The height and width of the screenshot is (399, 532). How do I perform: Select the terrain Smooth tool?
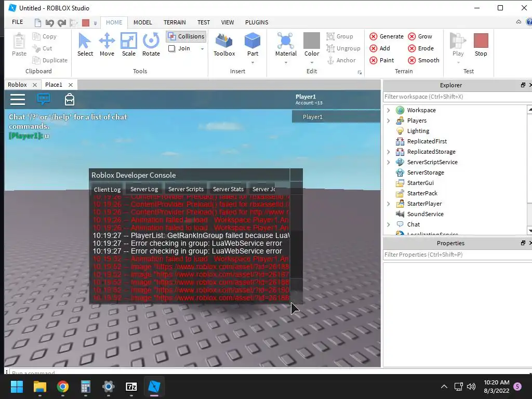(423, 60)
